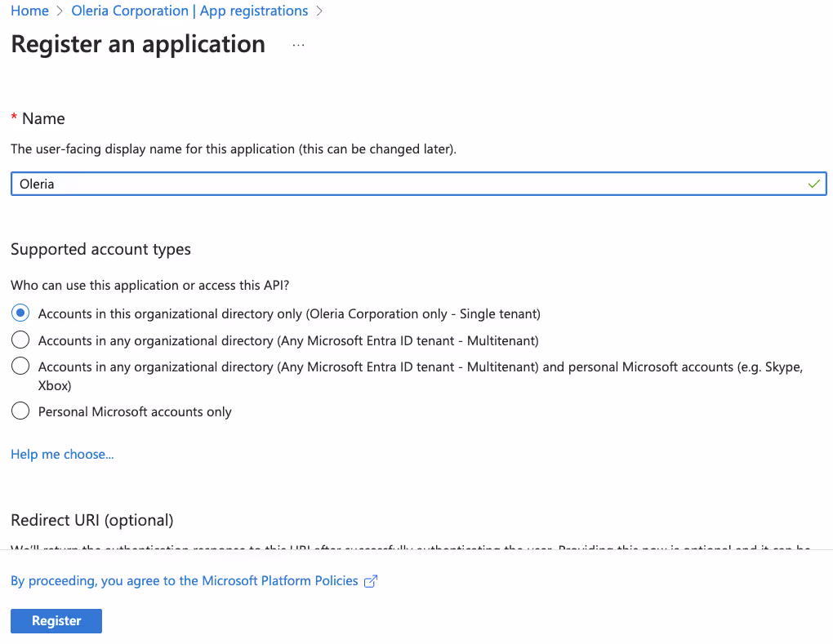Click the Name field label
Screen dimensions: 833x644
pos(43,118)
